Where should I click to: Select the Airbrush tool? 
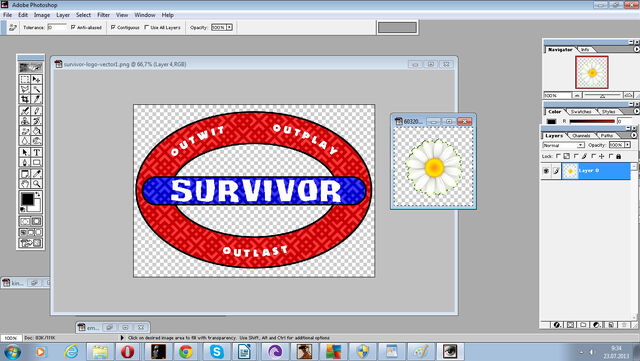(25, 110)
